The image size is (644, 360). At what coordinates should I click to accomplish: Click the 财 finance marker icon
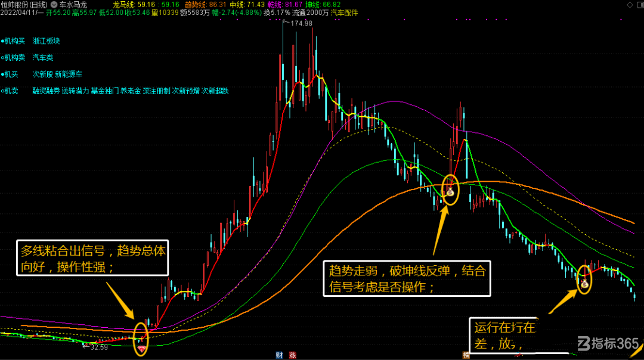pos(279,355)
